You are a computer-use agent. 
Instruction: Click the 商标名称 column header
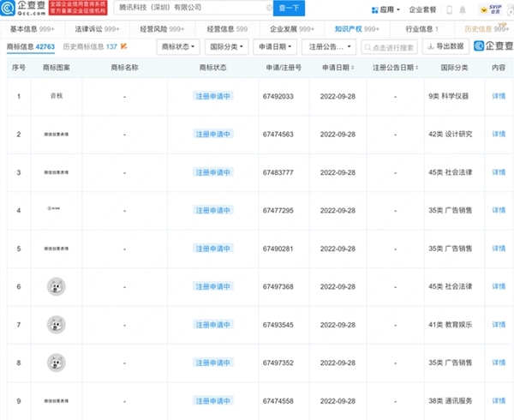pos(124,68)
